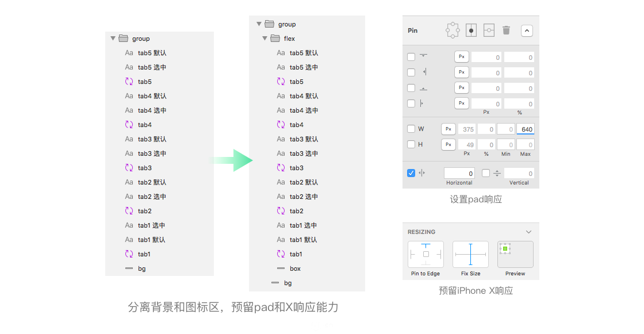Click Aa icon of 'tab1 默认' in left panel
Screen dimensions: 644x334
[129, 240]
